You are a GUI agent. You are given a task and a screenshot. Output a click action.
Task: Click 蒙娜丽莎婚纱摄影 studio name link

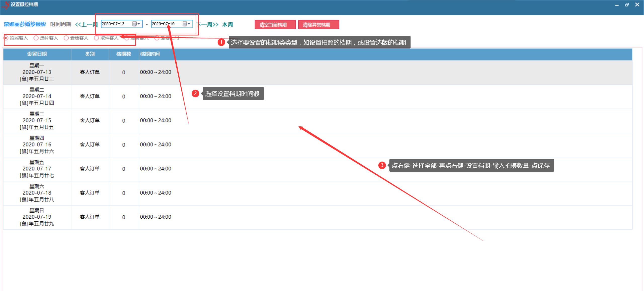[x=25, y=24]
